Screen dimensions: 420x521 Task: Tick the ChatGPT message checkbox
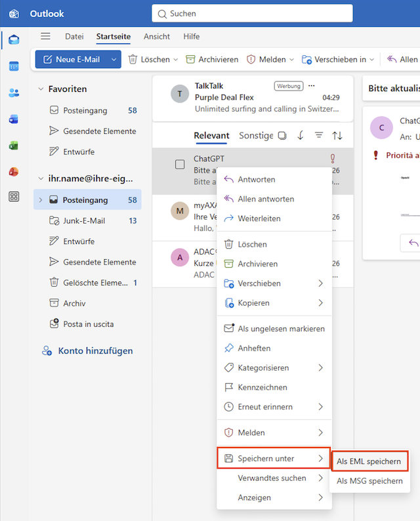point(180,164)
